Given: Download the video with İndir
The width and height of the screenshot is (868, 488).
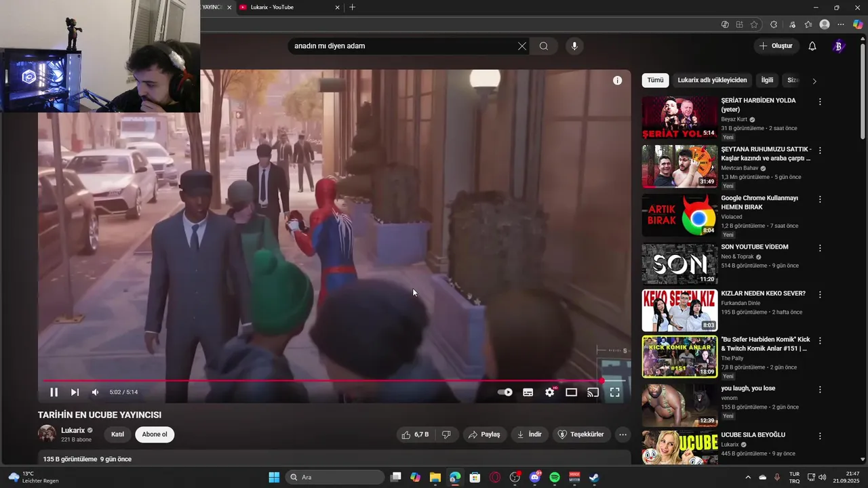Looking at the screenshot, I should [530, 434].
